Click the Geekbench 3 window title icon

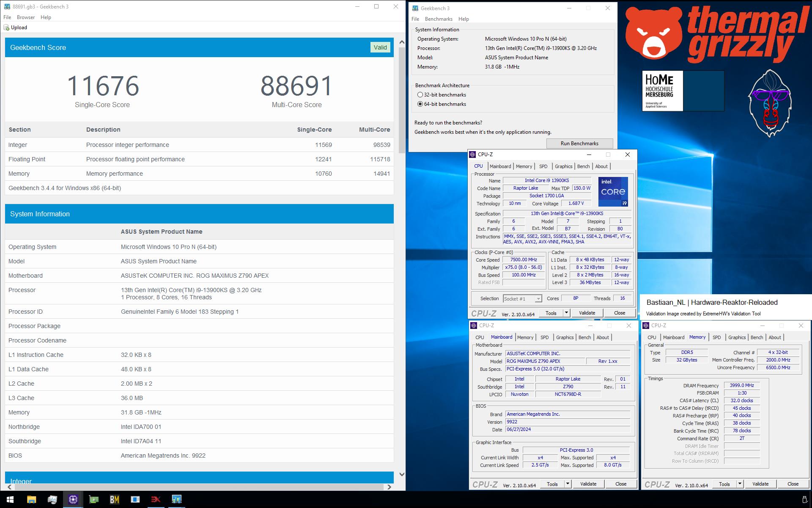(415, 8)
